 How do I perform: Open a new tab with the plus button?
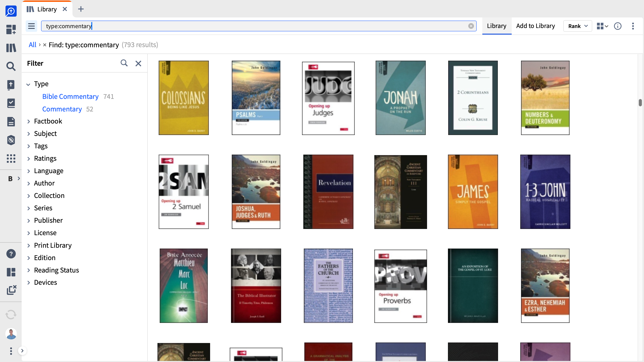(81, 9)
